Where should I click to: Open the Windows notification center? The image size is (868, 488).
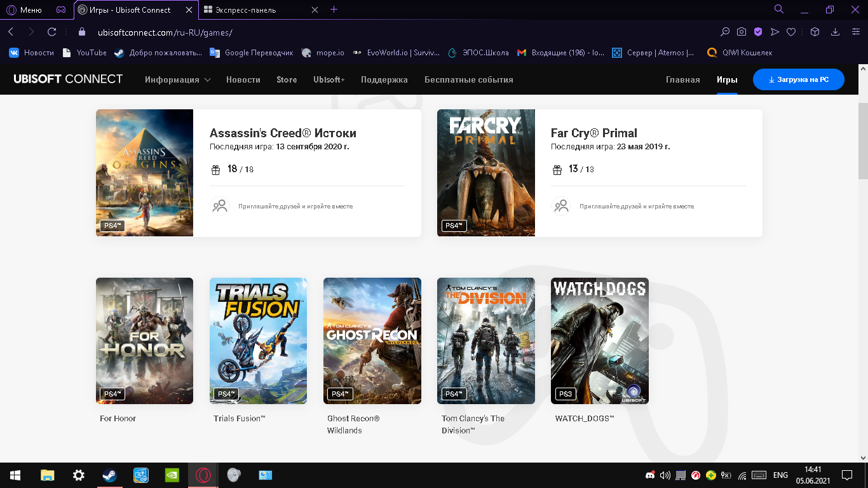pyautogui.click(x=846, y=475)
